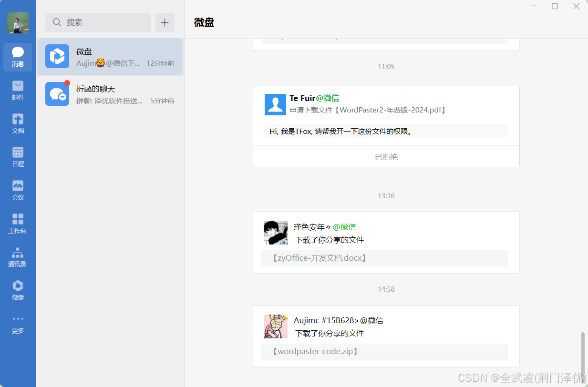Image resolution: width=588 pixels, height=387 pixels.
Task: Click the 瑾色安年々 sender name
Action: click(x=312, y=227)
